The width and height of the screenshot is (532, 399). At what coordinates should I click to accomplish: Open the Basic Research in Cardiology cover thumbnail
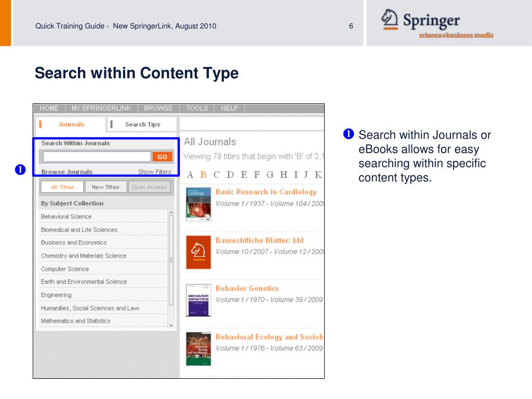pyautogui.click(x=198, y=204)
